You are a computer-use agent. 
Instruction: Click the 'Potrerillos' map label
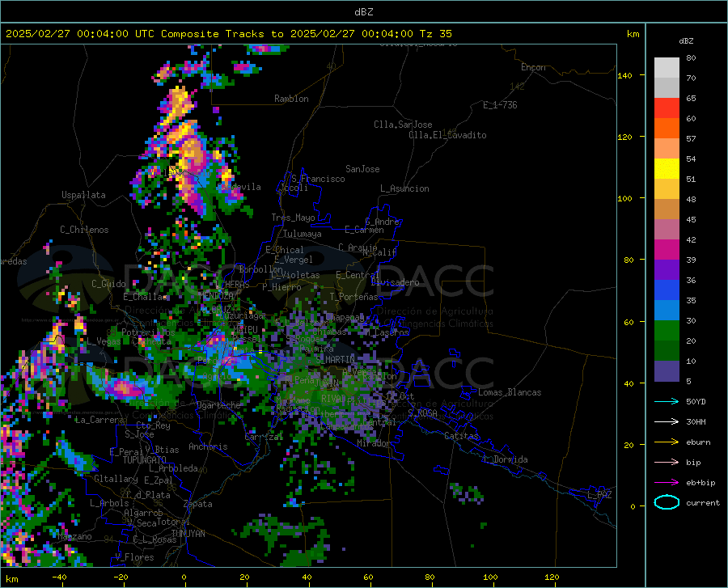[148, 332]
